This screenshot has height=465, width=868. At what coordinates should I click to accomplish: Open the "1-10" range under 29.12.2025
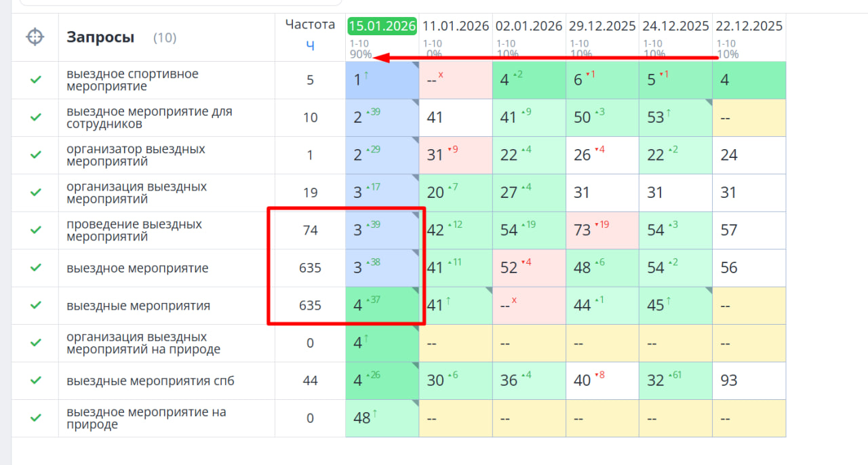tap(580, 44)
